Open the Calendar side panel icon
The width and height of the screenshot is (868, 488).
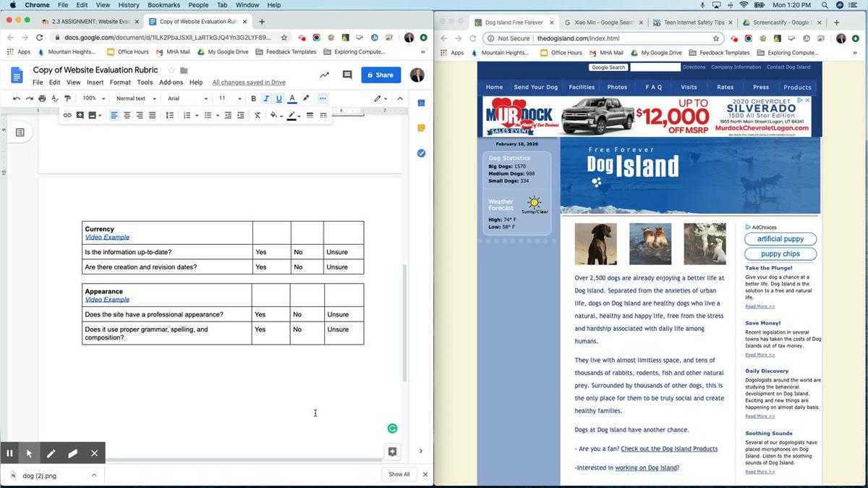(x=421, y=103)
